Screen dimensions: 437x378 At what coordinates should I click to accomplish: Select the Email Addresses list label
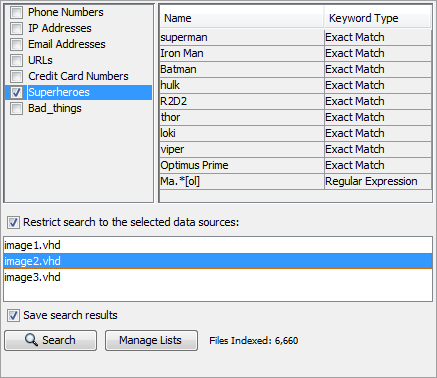point(67,44)
